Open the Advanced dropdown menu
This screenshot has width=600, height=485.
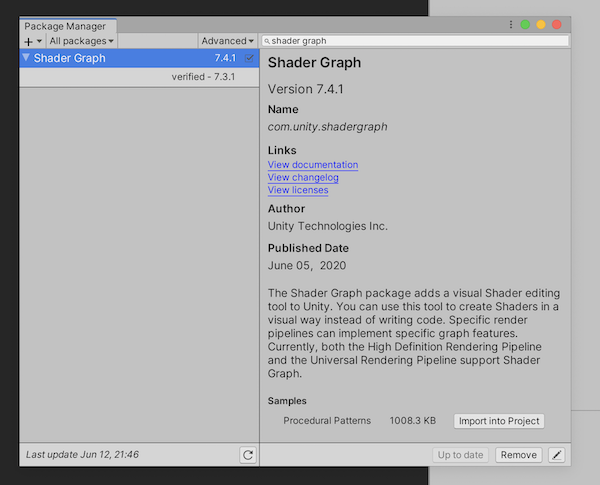click(x=227, y=41)
